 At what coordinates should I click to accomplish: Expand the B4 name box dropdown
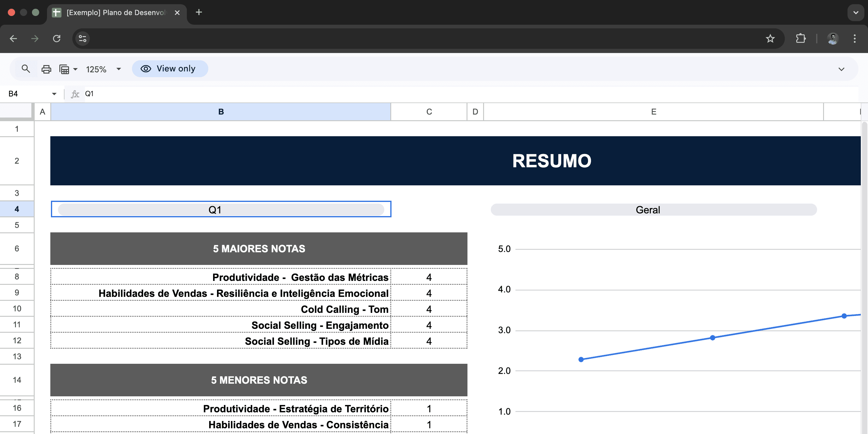54,94
